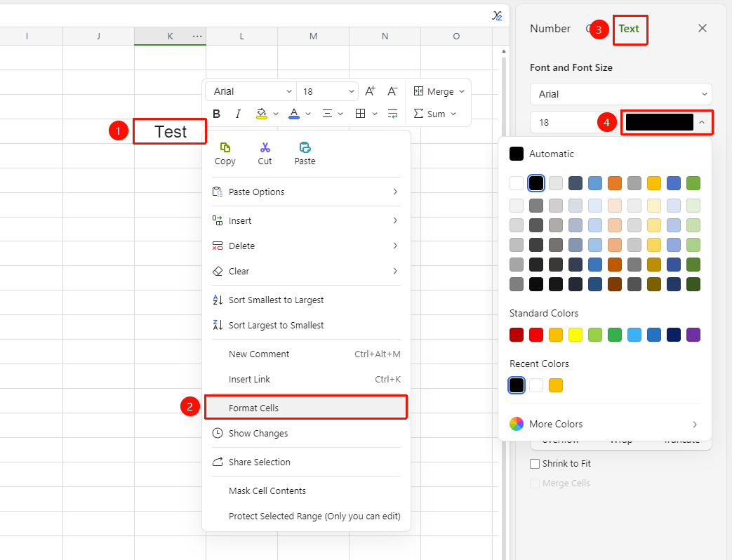Choose Format Cells from the context menu
This screenshot has width=732, height=560.
point(306,408)
